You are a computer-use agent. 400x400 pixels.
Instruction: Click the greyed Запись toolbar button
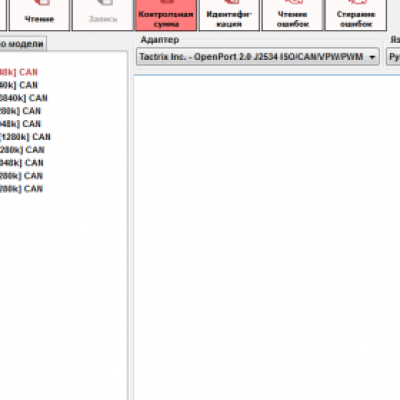(x=103, y=15)
